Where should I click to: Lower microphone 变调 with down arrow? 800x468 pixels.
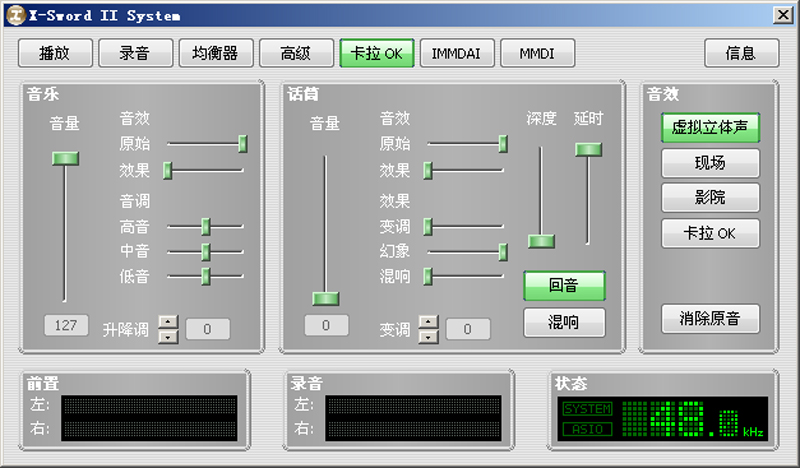point(428,336)
